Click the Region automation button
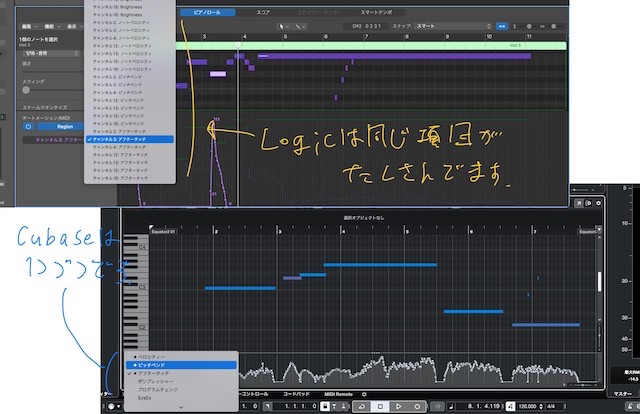The image size is (640, 414). (62, 127)
